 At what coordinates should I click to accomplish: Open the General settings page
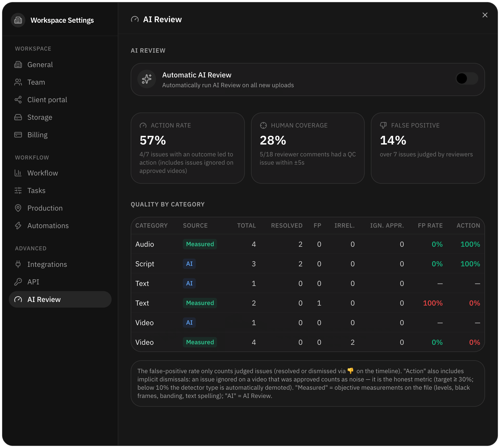(x=60, y=65)
